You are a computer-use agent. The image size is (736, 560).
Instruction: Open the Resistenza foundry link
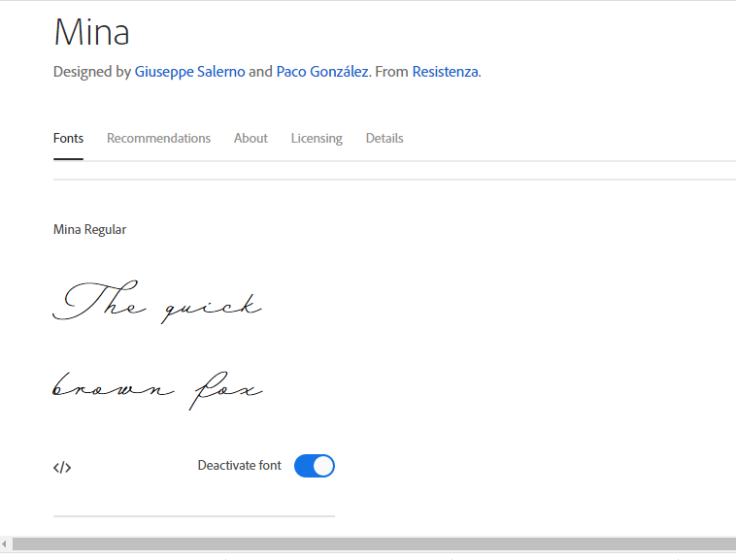[445, 72]
